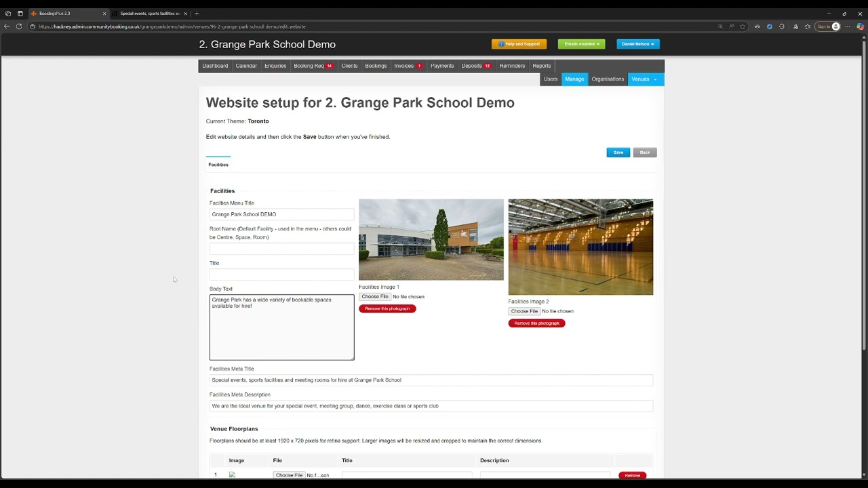Select the Manage submenu item
The image size is (868, 488).
pyautogui.click(x=574, y=79)
